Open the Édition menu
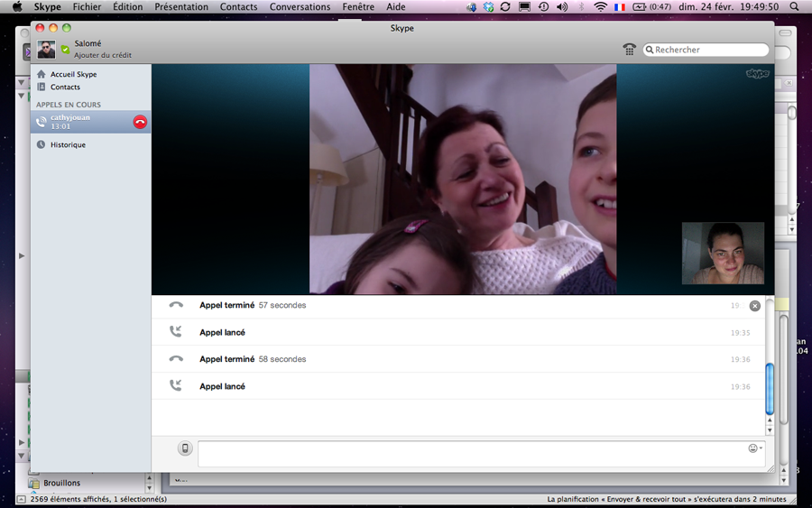812x508 pixels. pos(128,6)
